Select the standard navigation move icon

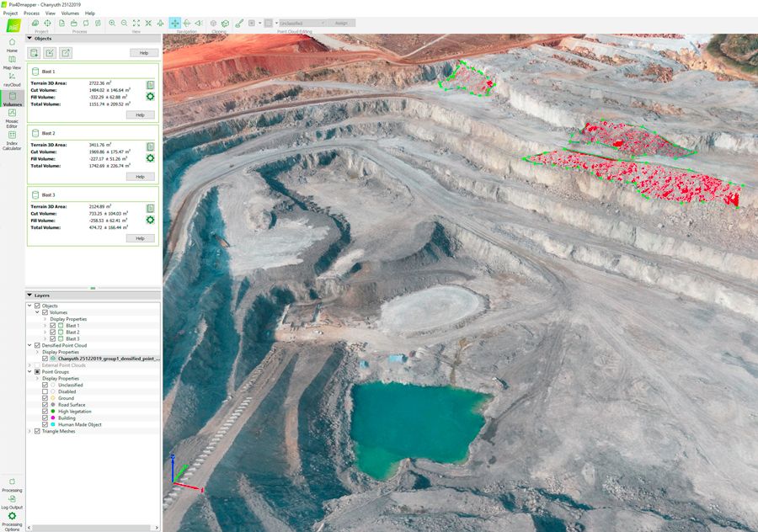175,23
